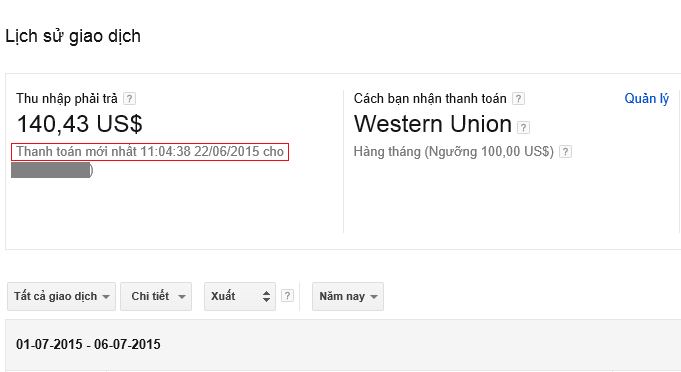
Task: Click the Quản lý link
Action: point(646,99)
